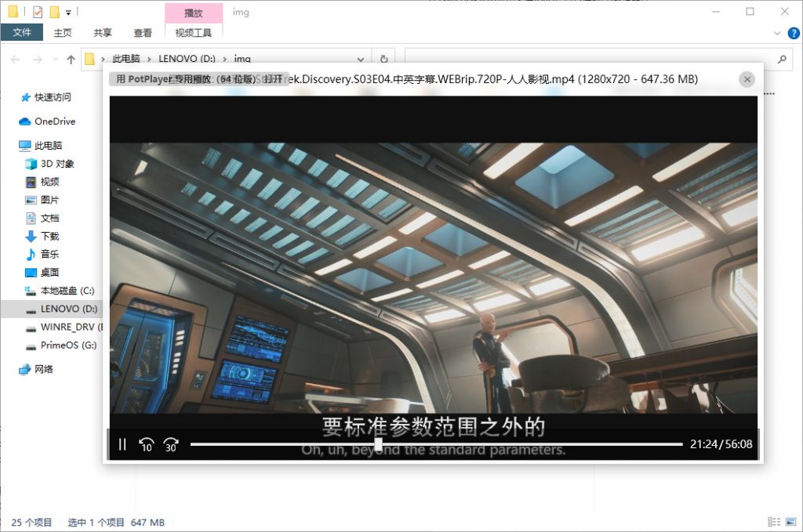
Task: Open OneDrive from the navigation pane
Action: coord(52,121)
